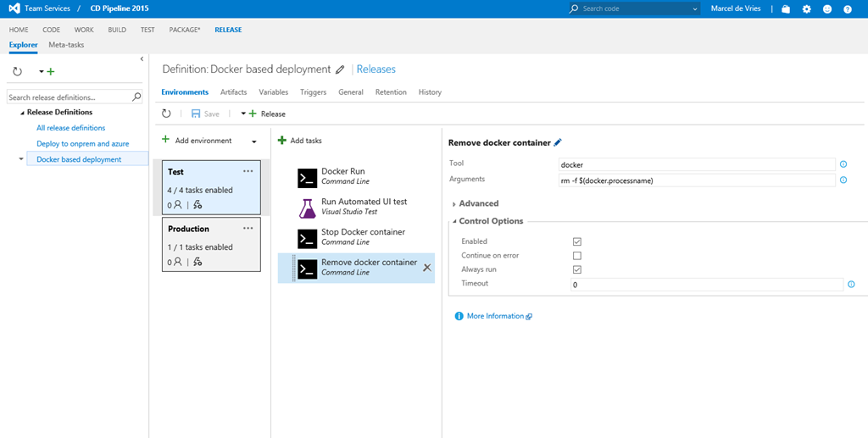Check the Continue on error checkbox
Viewport: 868px width, 438px height.
coord(577,255)
